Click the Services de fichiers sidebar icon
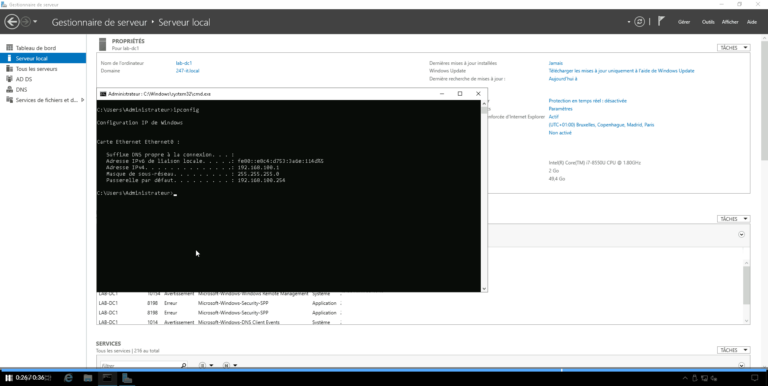 [x=9, y=99]
